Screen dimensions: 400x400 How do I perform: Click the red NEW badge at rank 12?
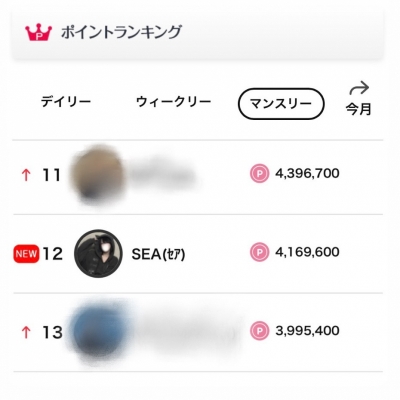click(x=26, y=254)
